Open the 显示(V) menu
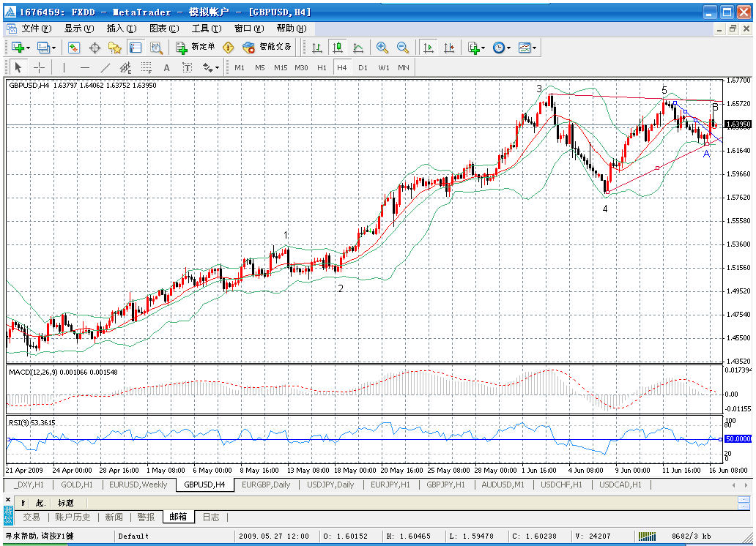The width and height of the screenshot is (756, 546). click(x=79, y=29)
